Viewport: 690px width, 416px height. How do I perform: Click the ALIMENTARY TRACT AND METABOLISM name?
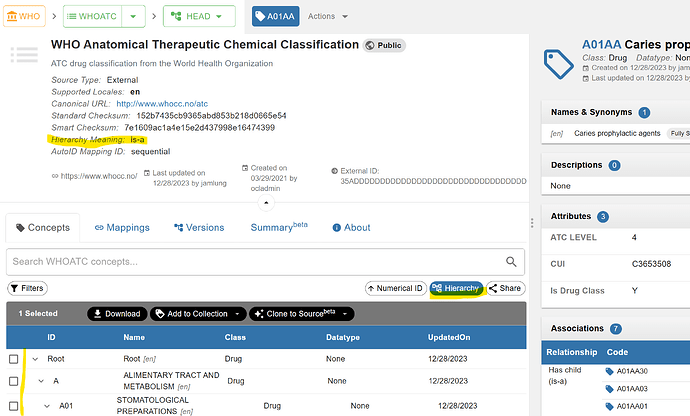point(171,381)
